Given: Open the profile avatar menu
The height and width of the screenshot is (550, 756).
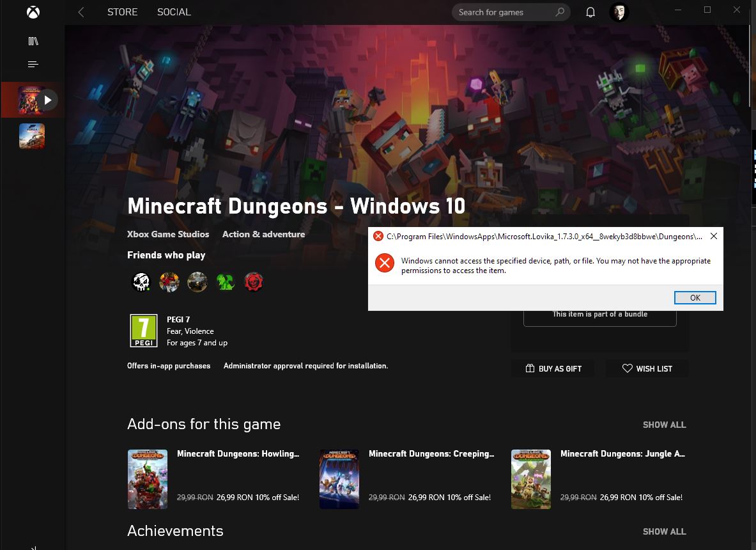Looking at the screenshot, I should coord(619,12).
